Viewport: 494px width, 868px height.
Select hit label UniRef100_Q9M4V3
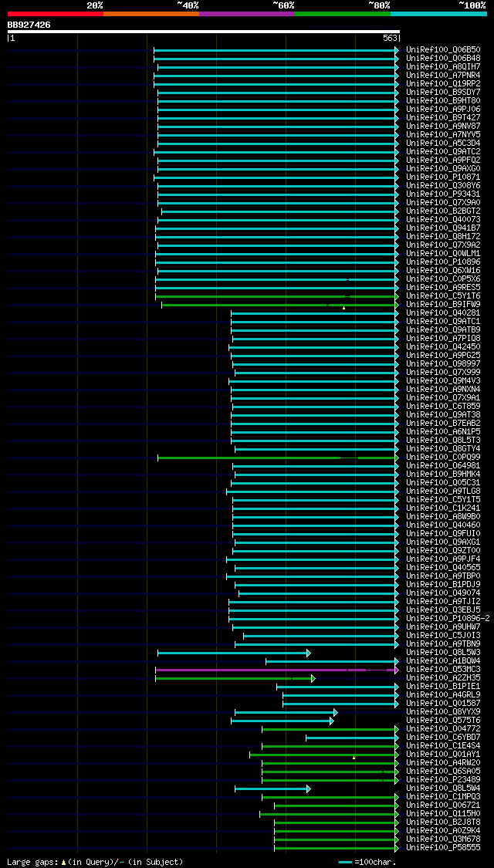click(x=443, y=381)
